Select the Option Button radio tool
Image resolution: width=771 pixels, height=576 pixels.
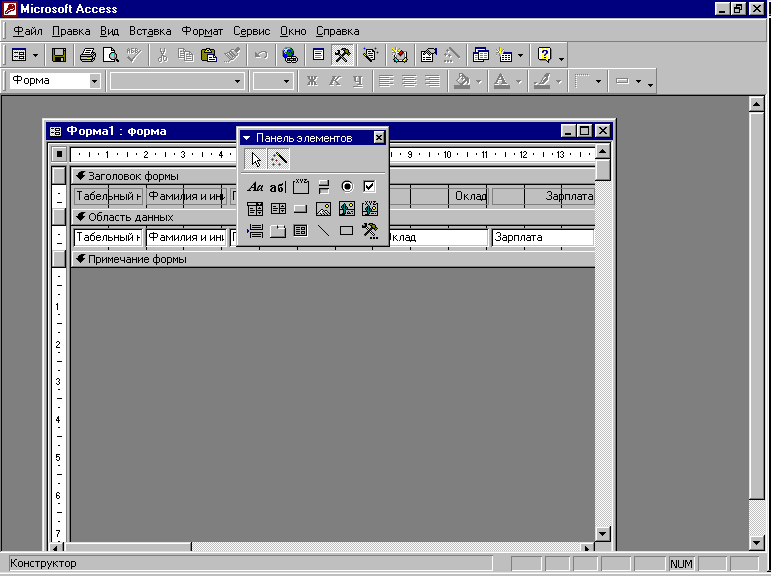[347, 187]
